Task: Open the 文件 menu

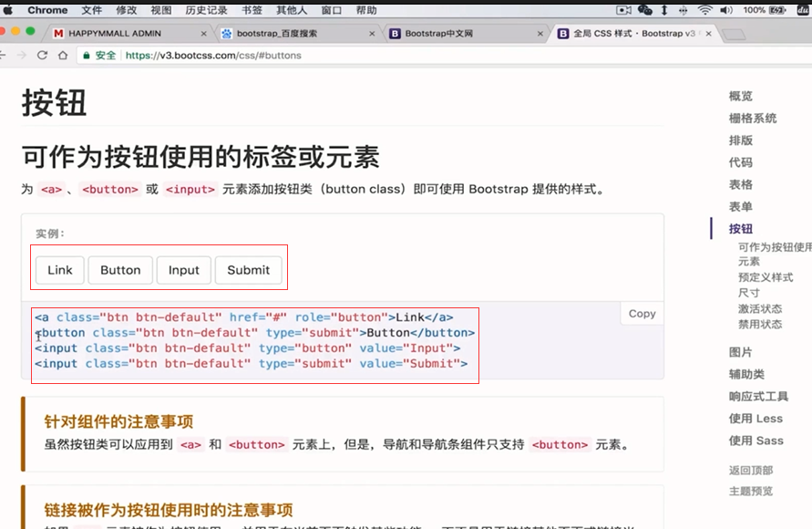Action: (x=92, y=10)
